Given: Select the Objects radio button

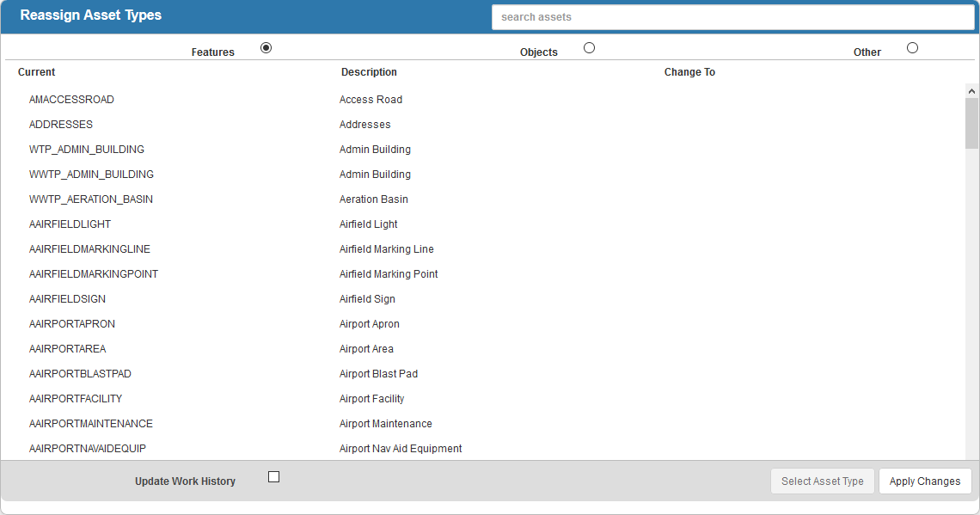Looking at the screenshot, I should 589,48.
